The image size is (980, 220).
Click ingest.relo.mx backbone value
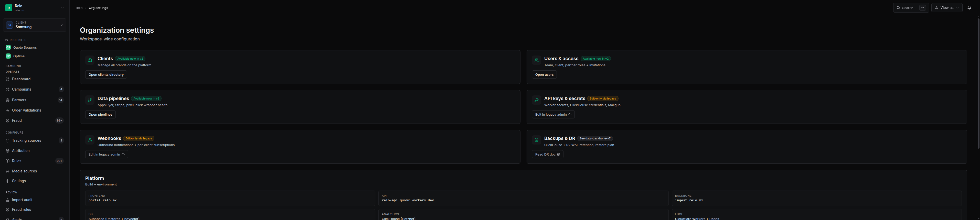tap(689, 200)
